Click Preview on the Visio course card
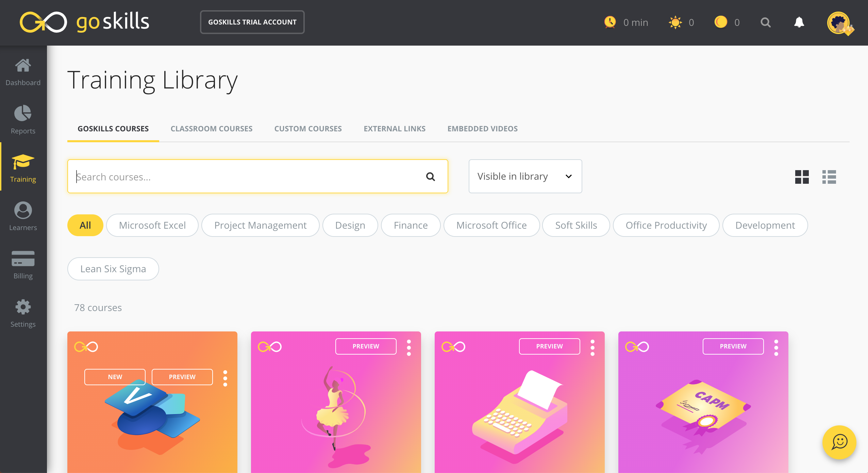This screenshot has height=473, width=868. tap(182, 377)
